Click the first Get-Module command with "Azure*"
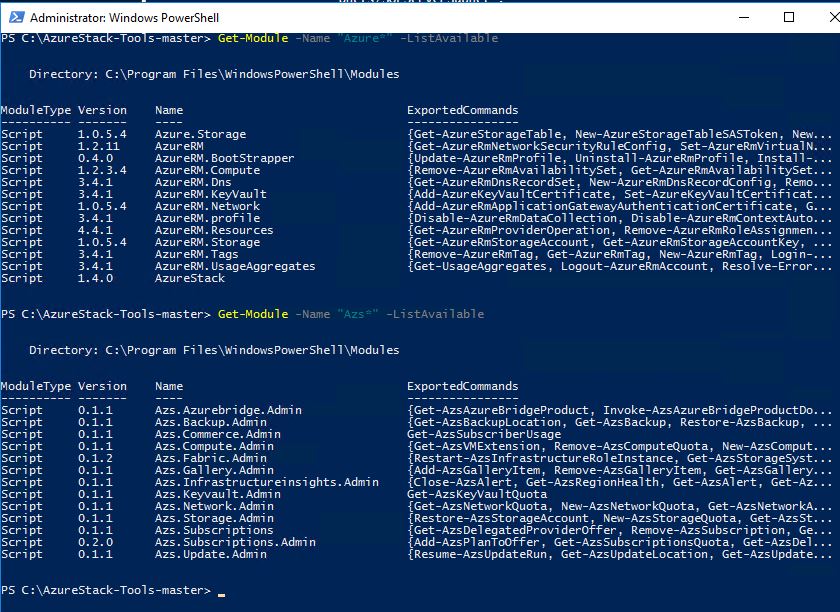 point(357,38)
